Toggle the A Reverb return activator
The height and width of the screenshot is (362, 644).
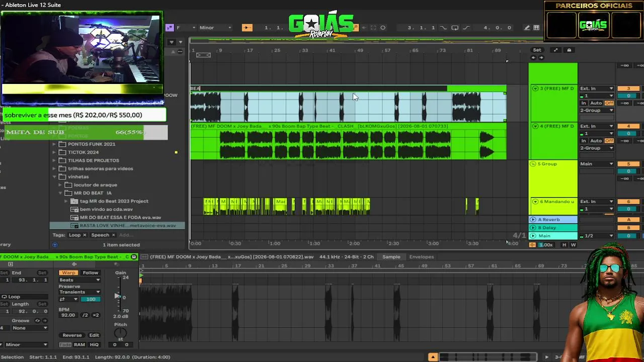628,220
